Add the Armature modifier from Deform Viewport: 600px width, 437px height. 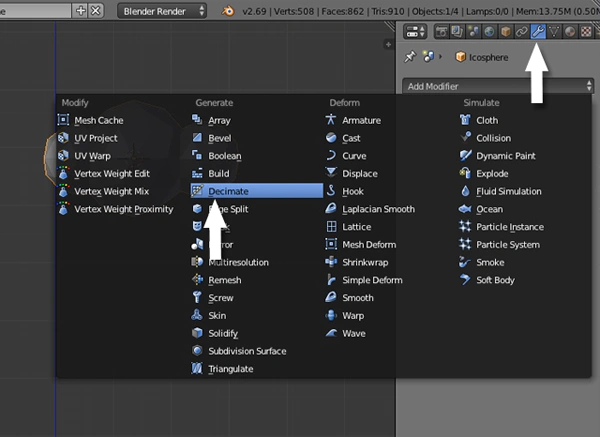[x=360, y=120]
